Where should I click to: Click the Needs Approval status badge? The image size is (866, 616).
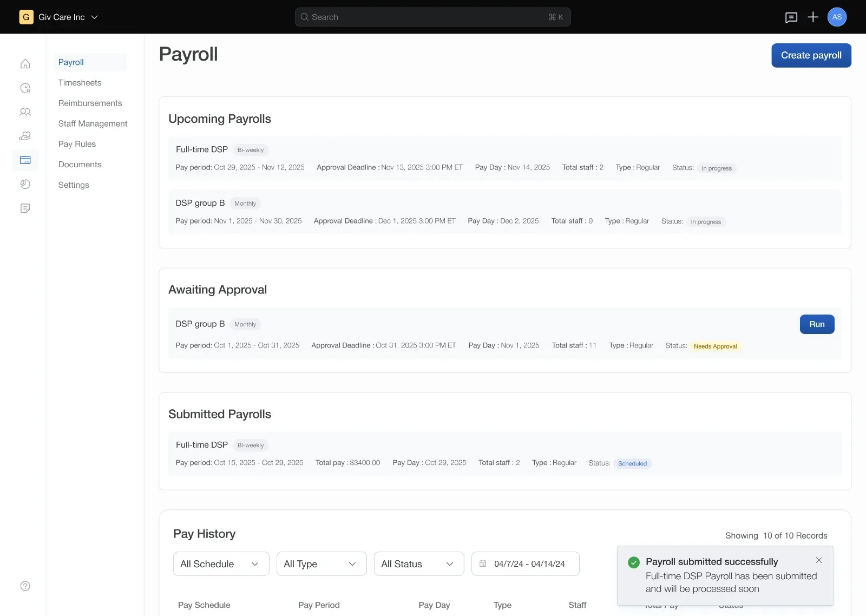715,346
